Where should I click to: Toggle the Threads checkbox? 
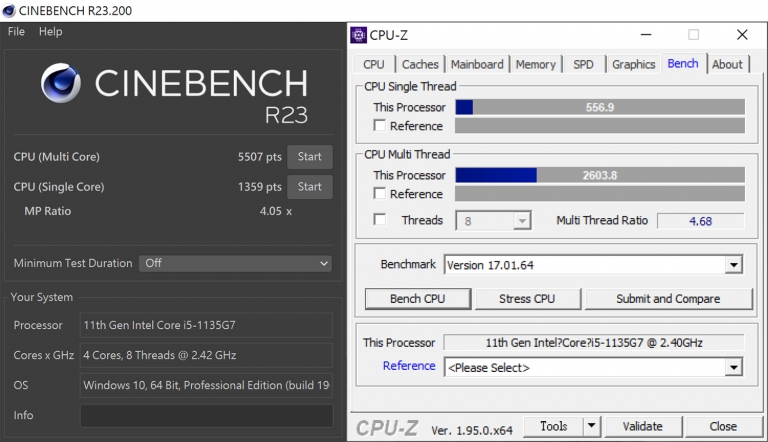pos(380,220)
